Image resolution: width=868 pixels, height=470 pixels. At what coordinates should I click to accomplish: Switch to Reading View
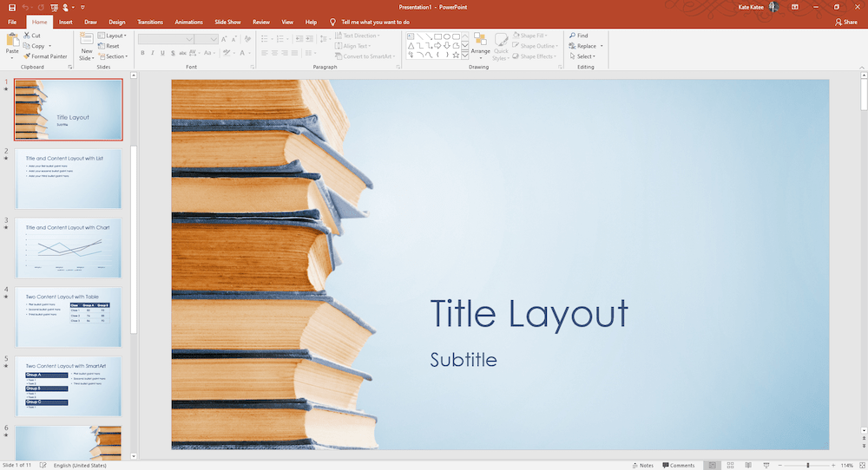(748, 466)
